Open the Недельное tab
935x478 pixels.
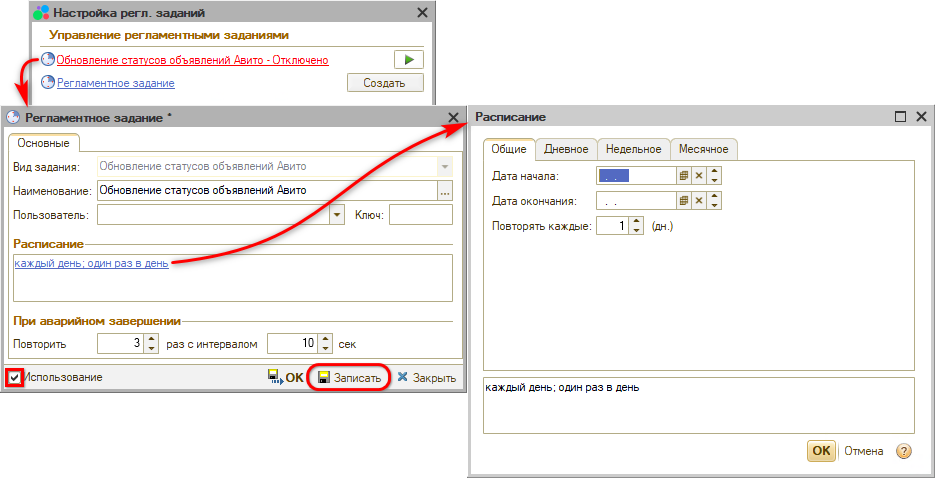[633, 149]
